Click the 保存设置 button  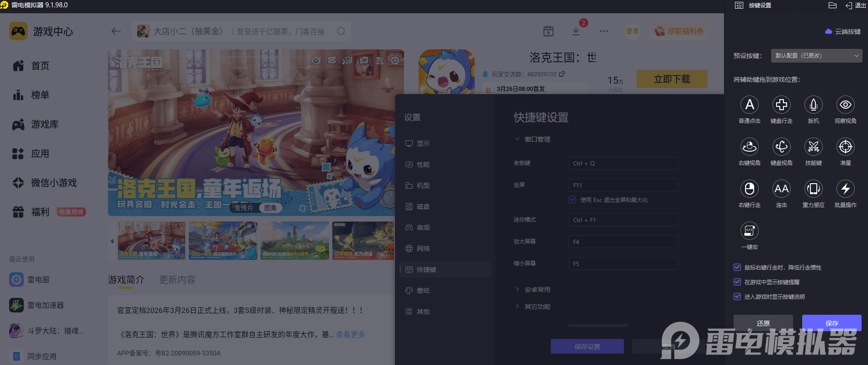pos(587,347)
